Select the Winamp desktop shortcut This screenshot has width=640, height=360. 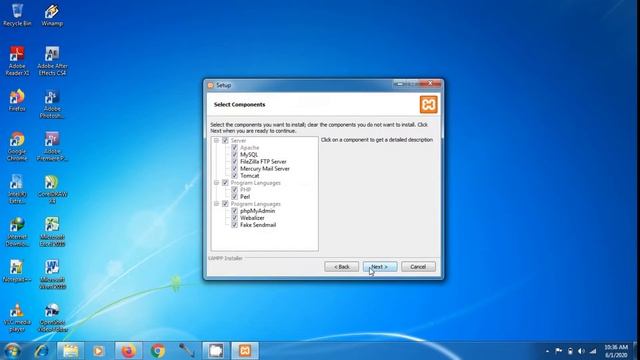[x=52, y=15]
